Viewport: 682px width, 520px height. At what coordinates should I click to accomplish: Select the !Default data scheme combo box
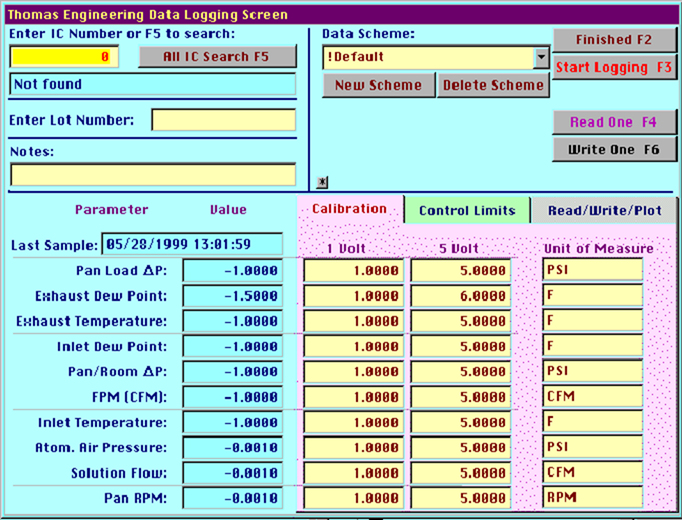tap(435, 57)
